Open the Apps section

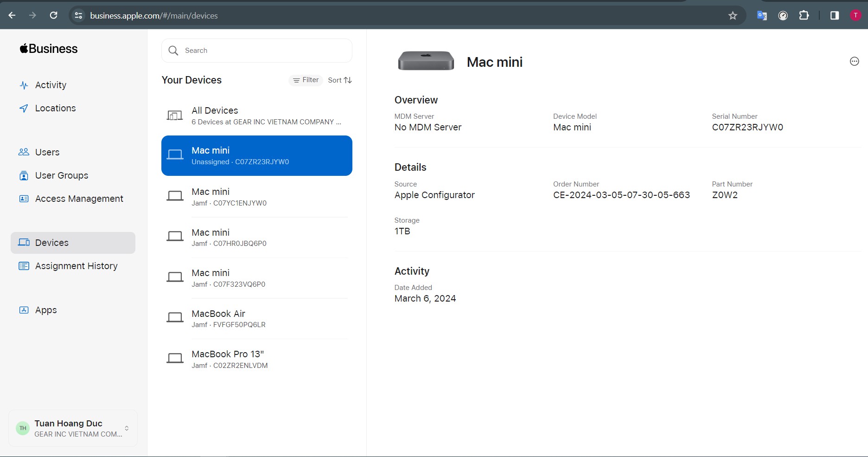coord(46,310)
